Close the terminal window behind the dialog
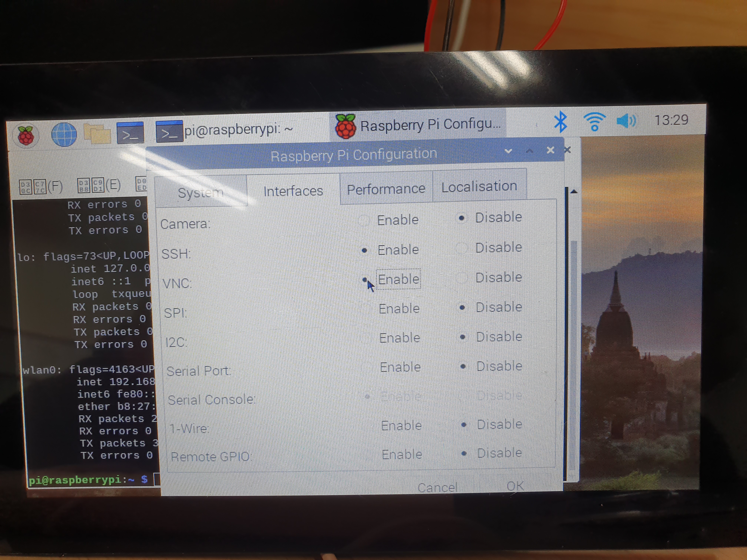747x560 pixels. tap(568, 149)
